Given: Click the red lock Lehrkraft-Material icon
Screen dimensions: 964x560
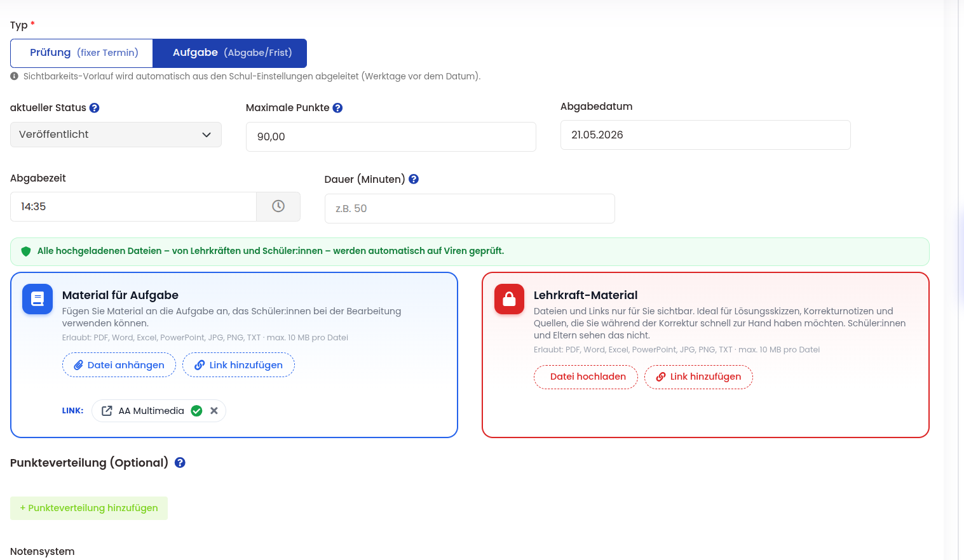Looking at the screenshot, I should pyautogui.click(x=510, y=299).
